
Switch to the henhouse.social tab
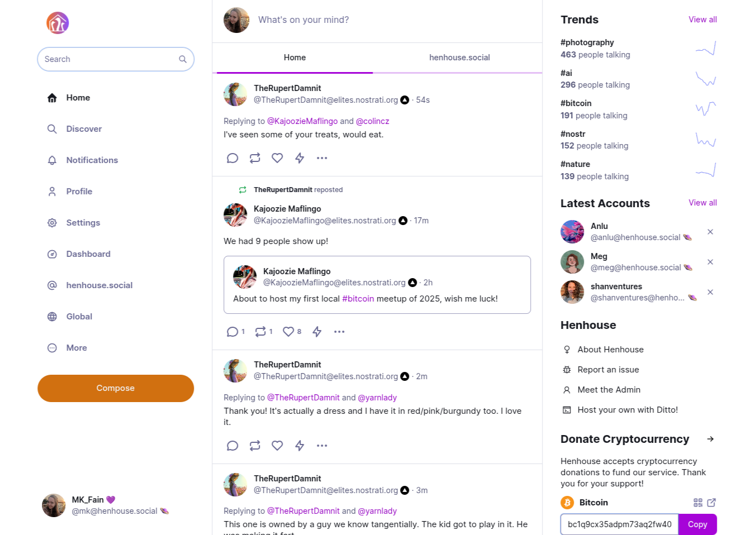[x=459, y=58]
